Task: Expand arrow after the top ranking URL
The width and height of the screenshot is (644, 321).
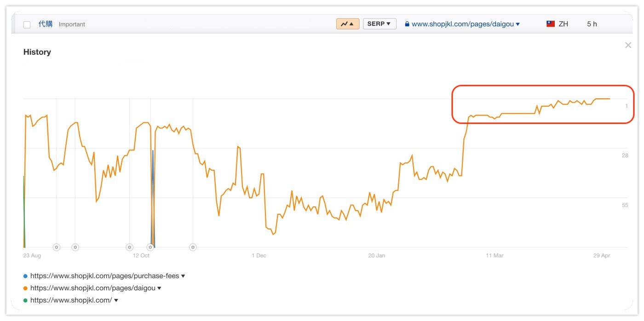Action: coord(518,24)
